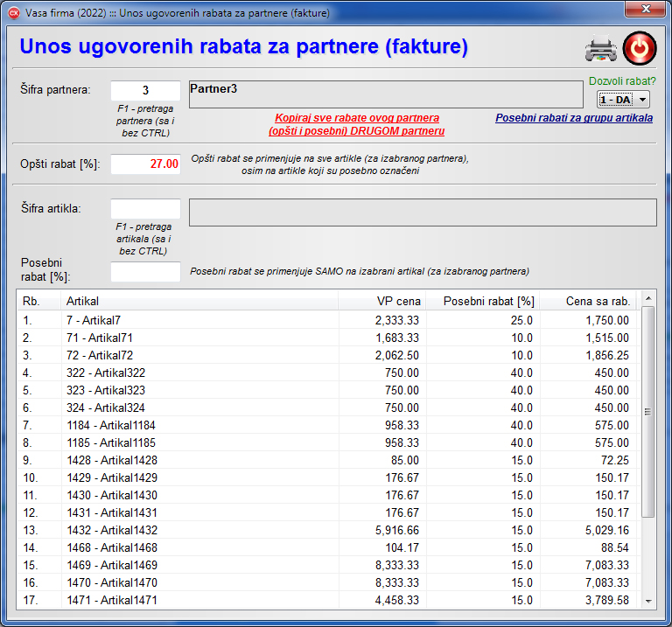The height and width of the screenshot is (627, 672).
Task: Select row 1429 - Artikal1429
Action: point(329,477)
